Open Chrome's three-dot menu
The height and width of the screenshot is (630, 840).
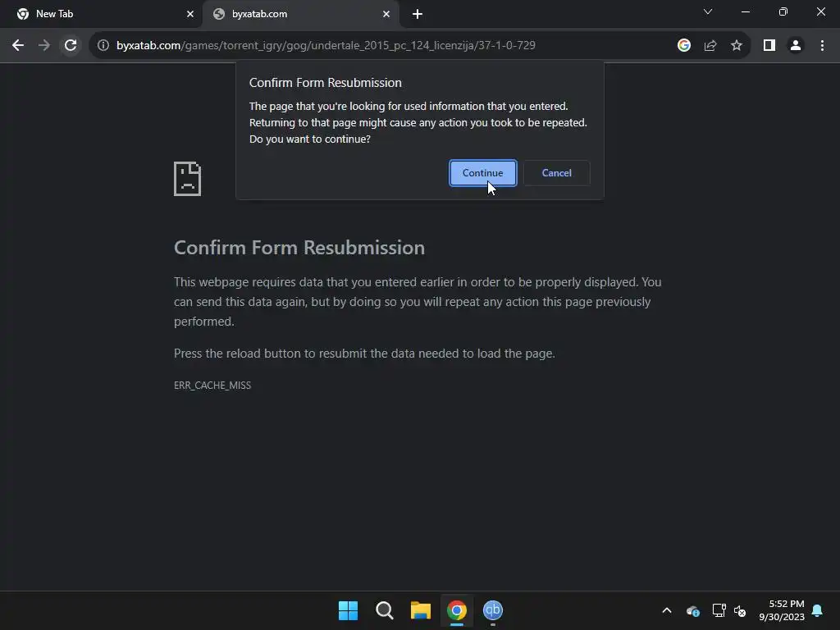(x=822, y=46)
